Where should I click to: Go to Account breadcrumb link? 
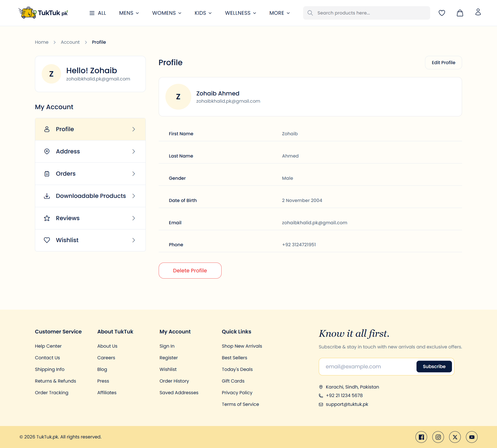[x=70, y=42]
